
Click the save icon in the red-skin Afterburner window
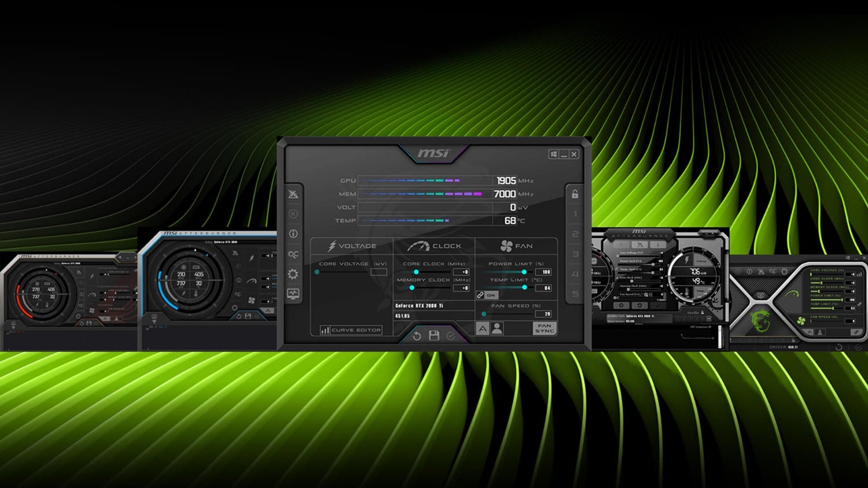pyautogui.click(x=89, y=323)
